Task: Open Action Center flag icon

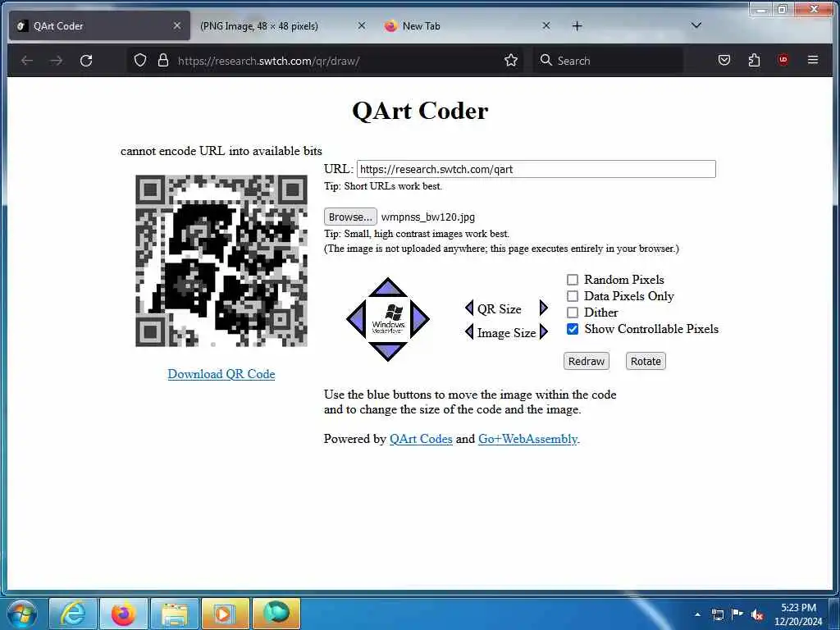Action: click(737, 614)
